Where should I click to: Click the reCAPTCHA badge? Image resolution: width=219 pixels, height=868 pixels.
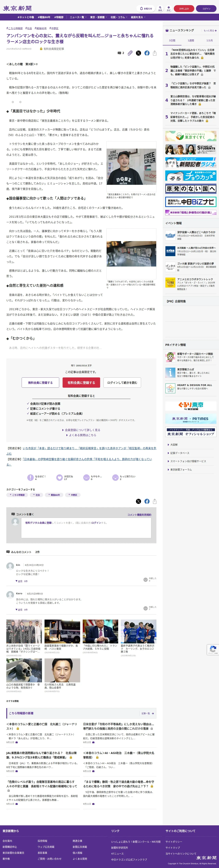[213, 649]
